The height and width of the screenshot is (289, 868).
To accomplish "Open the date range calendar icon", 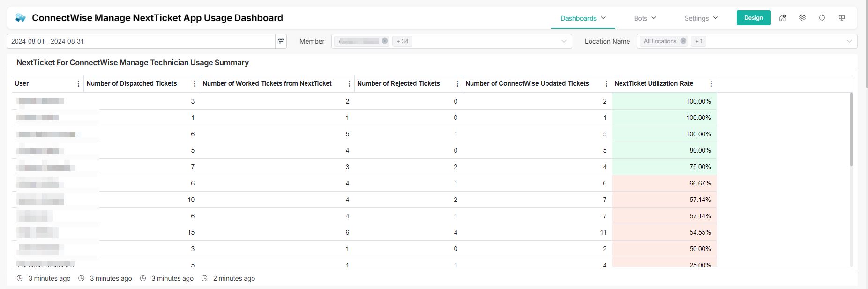I will [x=281, y=41].
